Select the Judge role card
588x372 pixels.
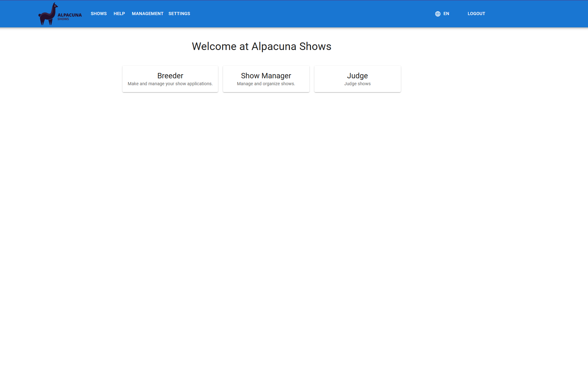point(357,79)
